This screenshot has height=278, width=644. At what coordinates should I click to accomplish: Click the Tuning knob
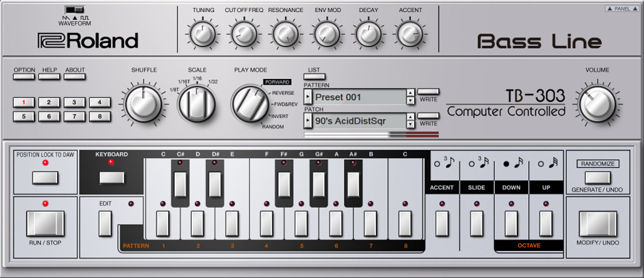[203, 34]
